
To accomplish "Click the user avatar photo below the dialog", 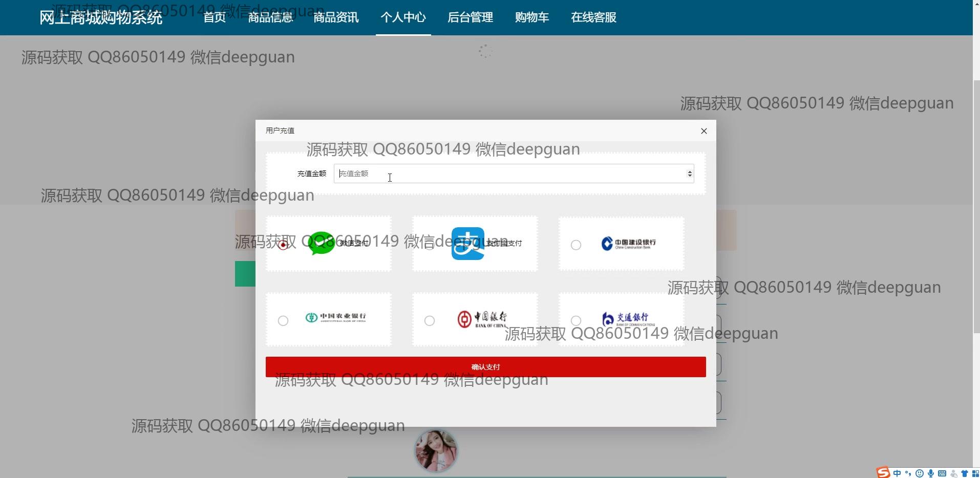I will click(x=436, y=450).
